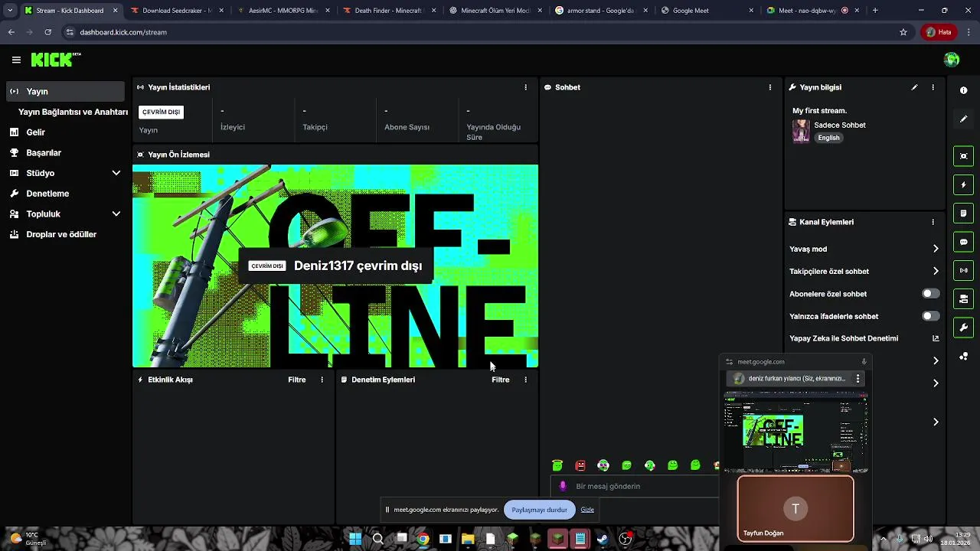This screenshot has height=551, width=980.
Task: Open Yavaş mod settings chevron
Action: 936,249
